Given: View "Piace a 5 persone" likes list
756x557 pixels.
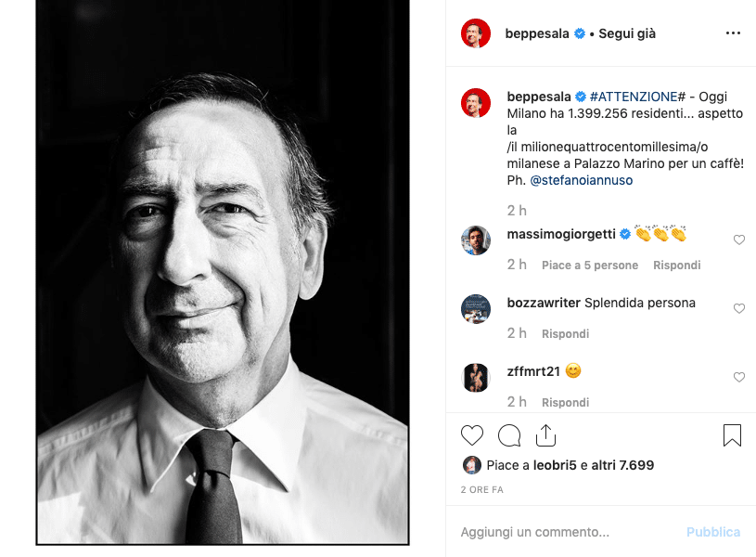Looking at the screenshot, I should coord(590,265).
